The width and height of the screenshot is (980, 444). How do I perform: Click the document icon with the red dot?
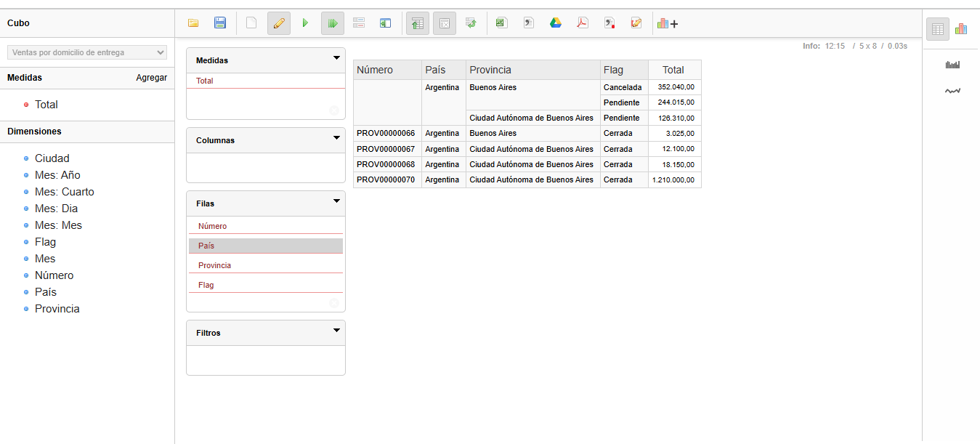point(610,23)
